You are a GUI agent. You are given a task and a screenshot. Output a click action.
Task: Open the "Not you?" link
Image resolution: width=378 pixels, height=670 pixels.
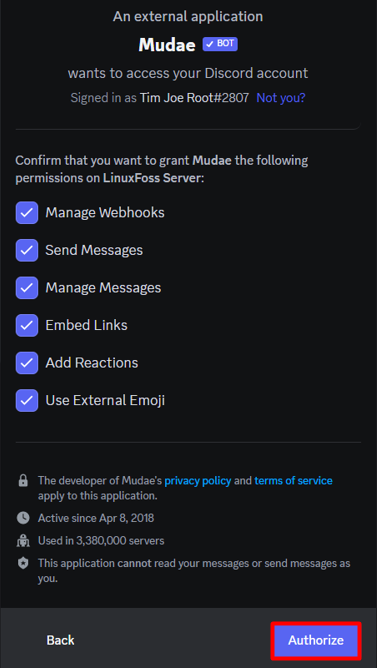click(x=281, y=98)
